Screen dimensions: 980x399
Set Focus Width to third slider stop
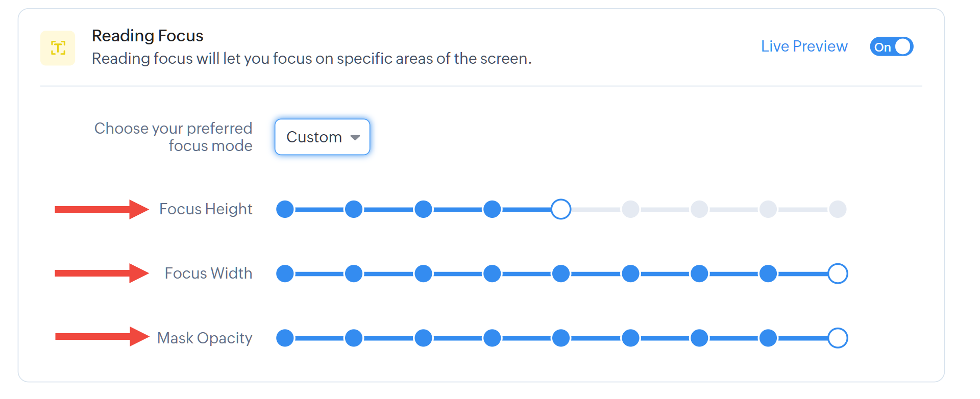point(423,273)
